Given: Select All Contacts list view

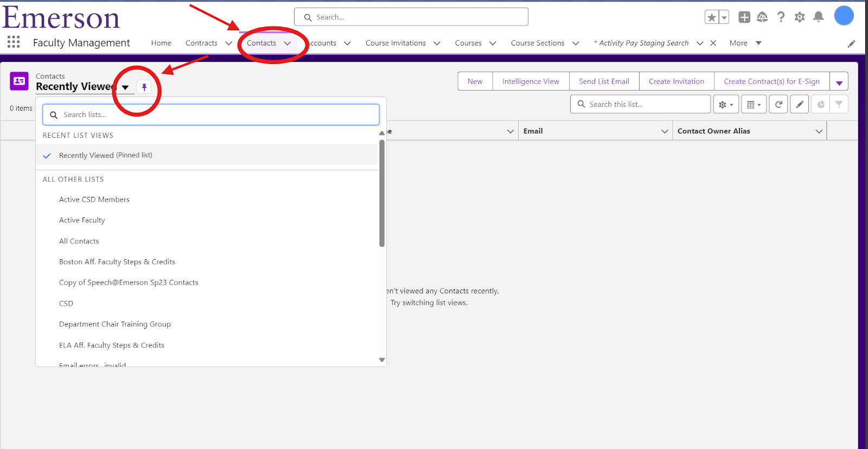Looking at the screenshot, I should 207,241.
